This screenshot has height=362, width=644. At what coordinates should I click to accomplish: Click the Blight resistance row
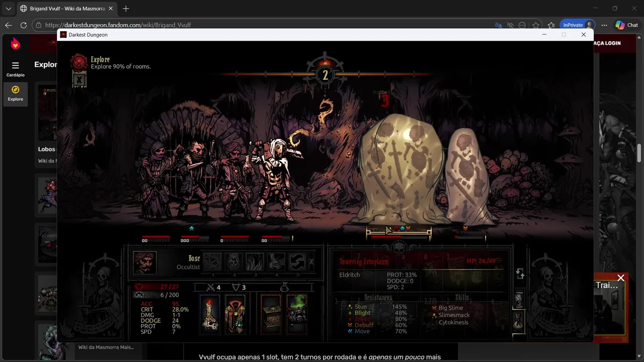point(377,313)
